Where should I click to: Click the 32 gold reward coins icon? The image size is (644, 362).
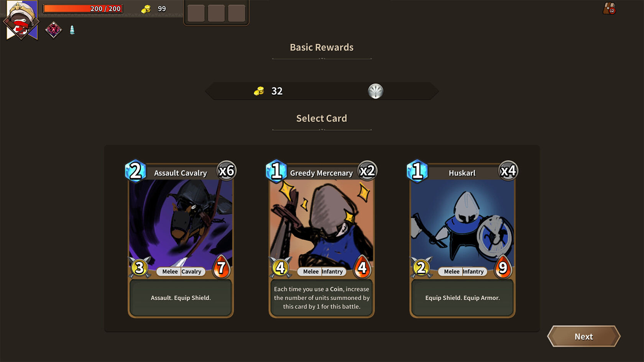click(259, 91)
